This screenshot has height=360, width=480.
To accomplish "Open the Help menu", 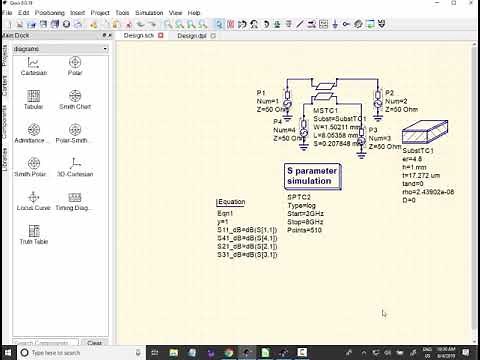I will pyautogui.click(x=194, y=13).
